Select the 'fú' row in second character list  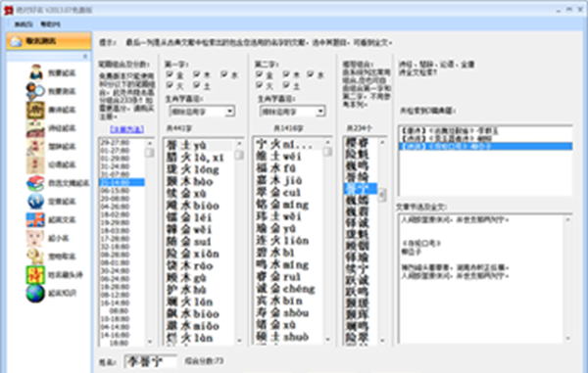click(x=288, y=168)
